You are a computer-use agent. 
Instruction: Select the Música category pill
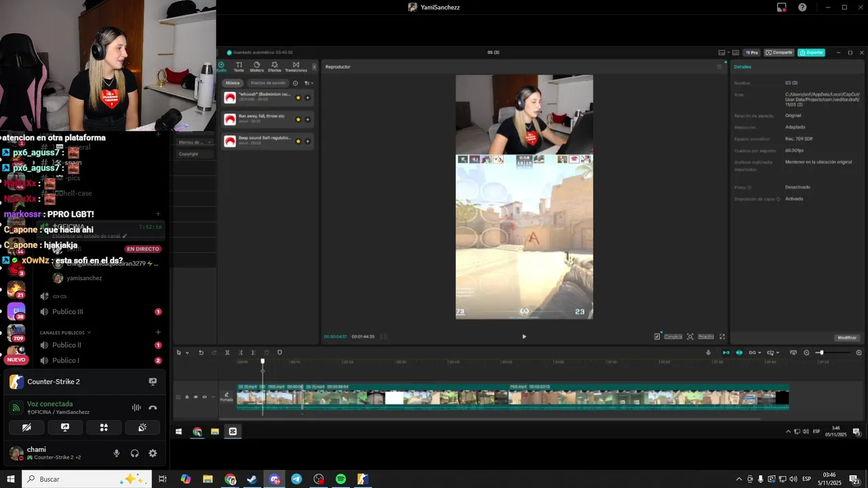233,83
